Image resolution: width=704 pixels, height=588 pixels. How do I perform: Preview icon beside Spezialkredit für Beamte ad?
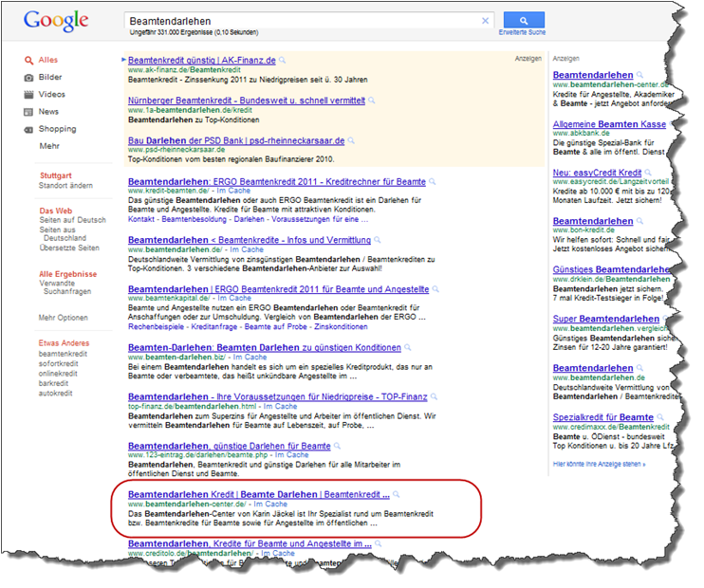coord(660,417)
